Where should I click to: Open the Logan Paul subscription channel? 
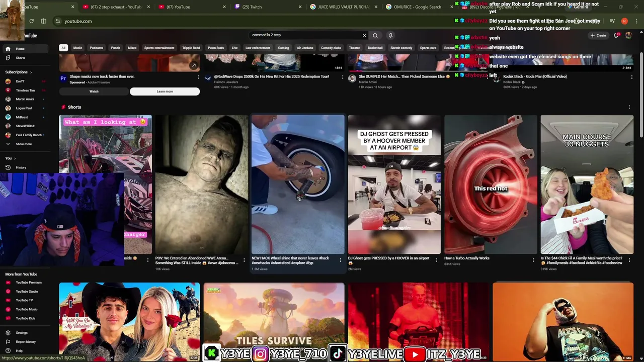23,108
